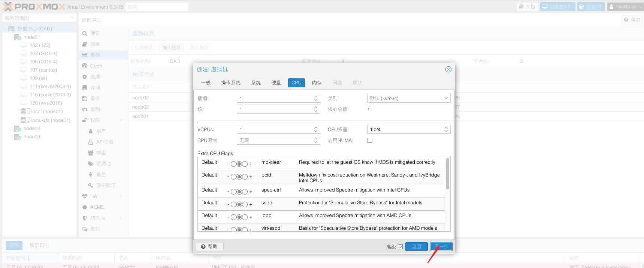This screenshot has width=644, height=268.
Task: Expand the node02 tree node
Action: click(x=11, y=129)
